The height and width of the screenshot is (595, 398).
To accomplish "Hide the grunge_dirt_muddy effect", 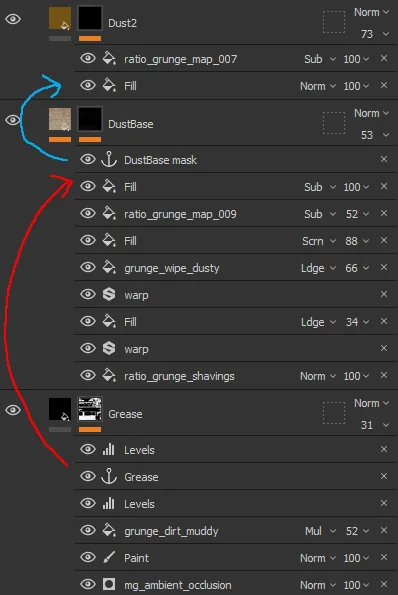I will pyautogui.click(x=88, y=530).
